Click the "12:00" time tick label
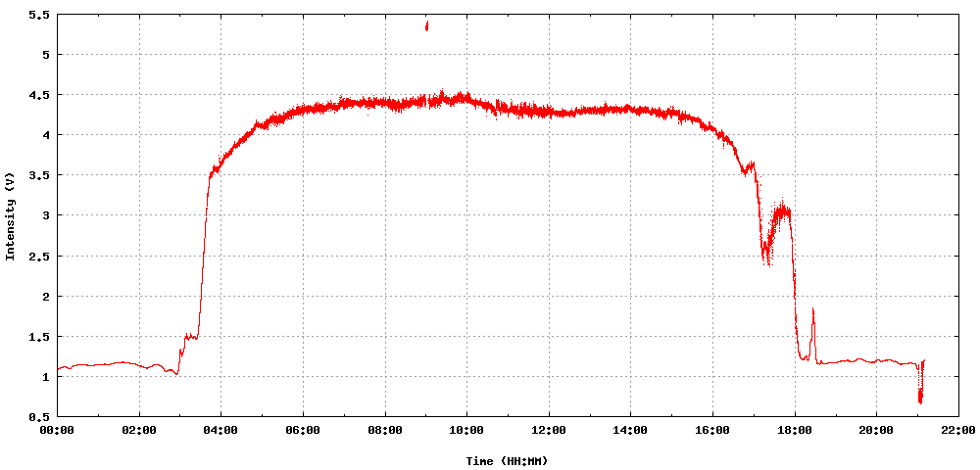This screenshot has width=980, height=470. (x=549, y=430)
